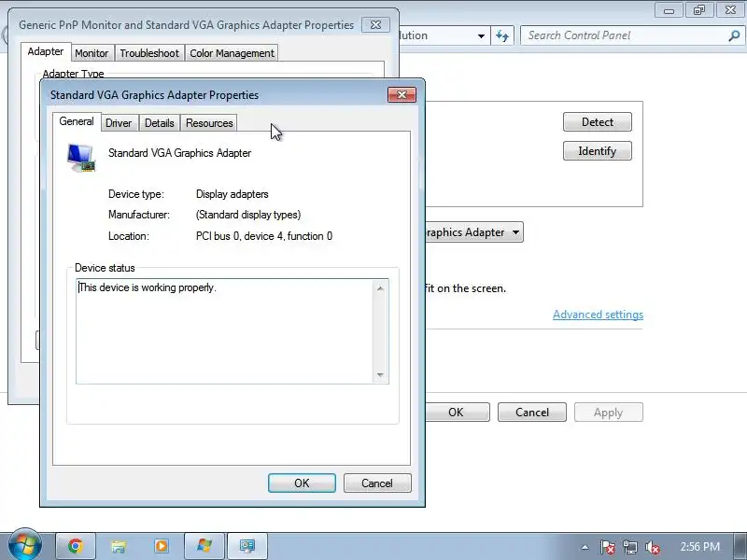This screenshot has width=747, height=560.
Task: Close the Generic PnP Monitor Properties dialog
Action: pos(376,25)
